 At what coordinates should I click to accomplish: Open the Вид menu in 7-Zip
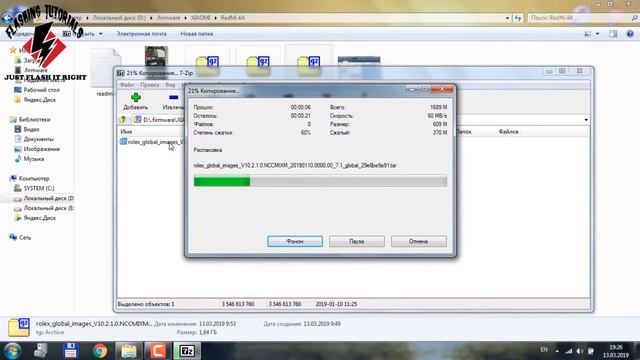[170, 85]
